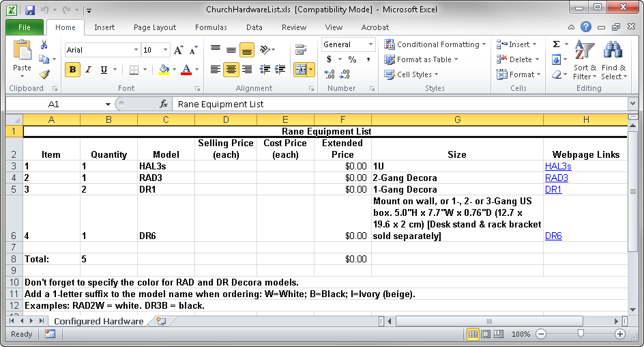
Task: Click the Paste clipboard icon
Action: point(23,50)
